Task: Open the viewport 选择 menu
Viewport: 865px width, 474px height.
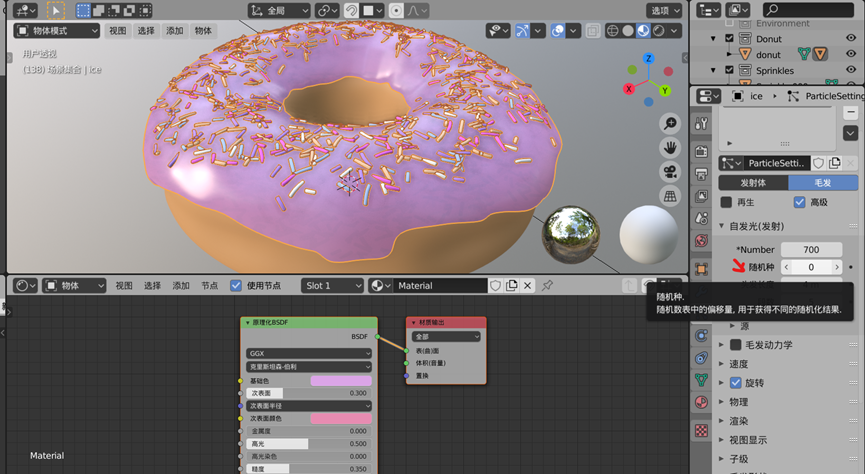Action: 146,31
